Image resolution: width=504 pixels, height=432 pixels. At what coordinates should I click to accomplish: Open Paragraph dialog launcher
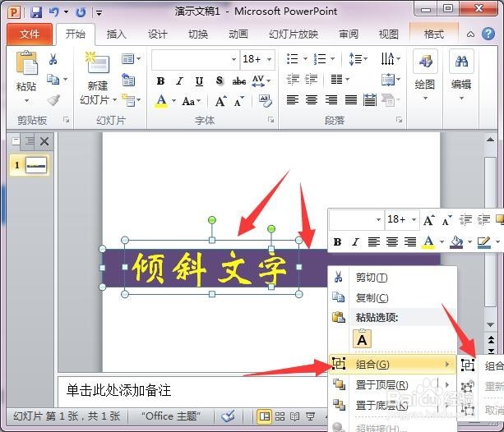pyautogui.click(x=399, y=120)
